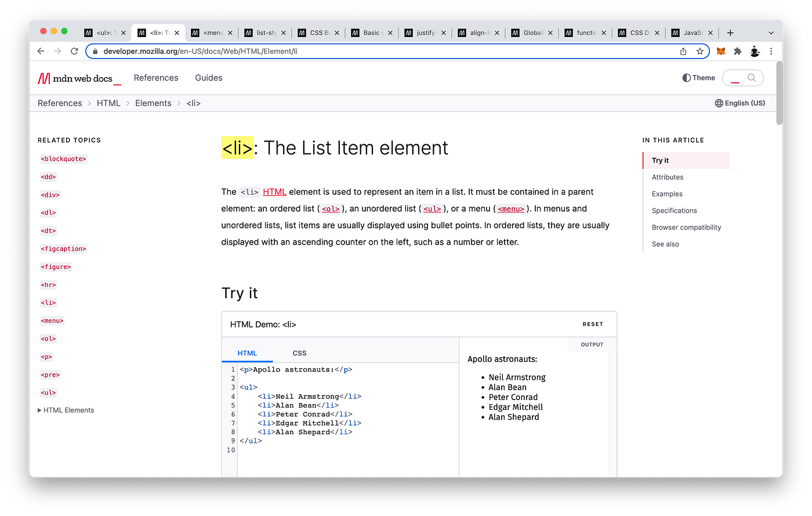The image size is (812, 516).
Task: Bookmark the page with the star icon
Action: [700, 51]
